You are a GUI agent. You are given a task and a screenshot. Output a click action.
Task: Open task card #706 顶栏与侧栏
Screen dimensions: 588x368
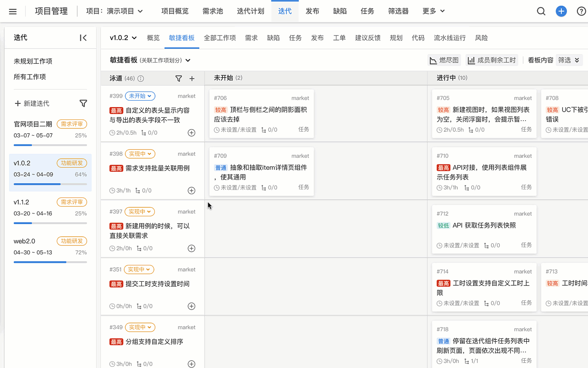coord(261,114)
